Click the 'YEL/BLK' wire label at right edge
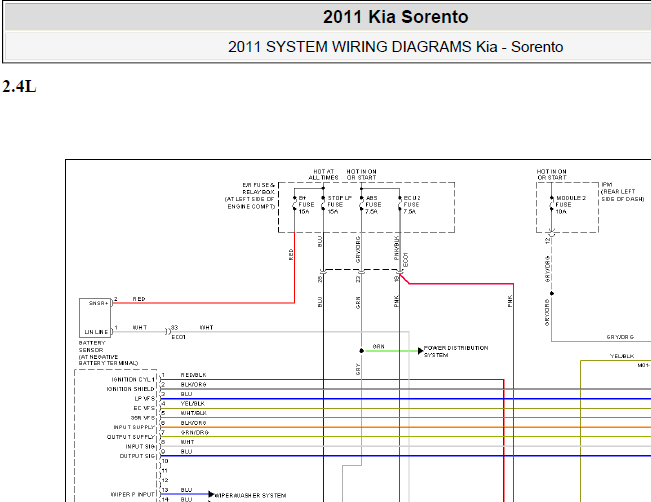 [622, 356]
